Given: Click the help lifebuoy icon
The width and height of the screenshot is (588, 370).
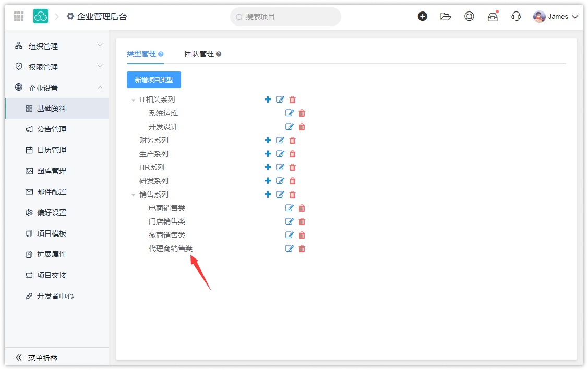Looking at the screenshot, I should tap(469, 17).
